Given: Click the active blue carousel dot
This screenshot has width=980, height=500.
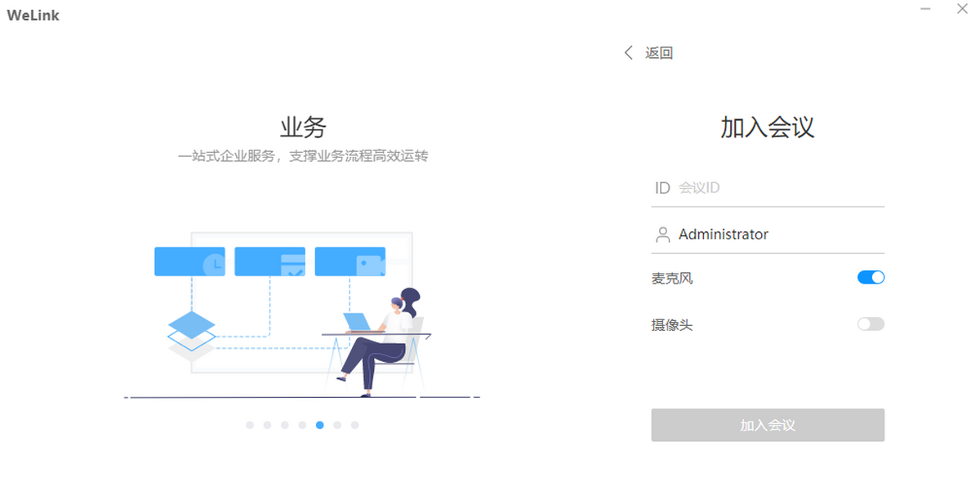Looking at the screenshot, I should [x=319, y=425].
